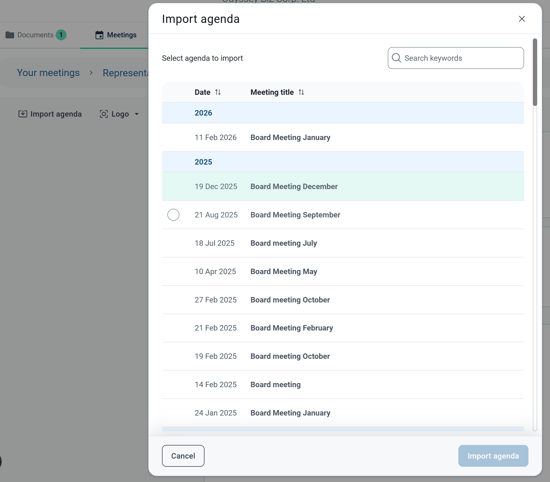
Task: Click the 21 Aug 2025 date cell
Action: [216, 215]
